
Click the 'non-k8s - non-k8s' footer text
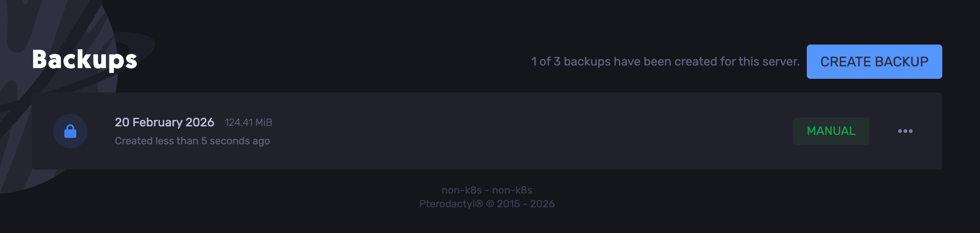(x=487, y=190)
